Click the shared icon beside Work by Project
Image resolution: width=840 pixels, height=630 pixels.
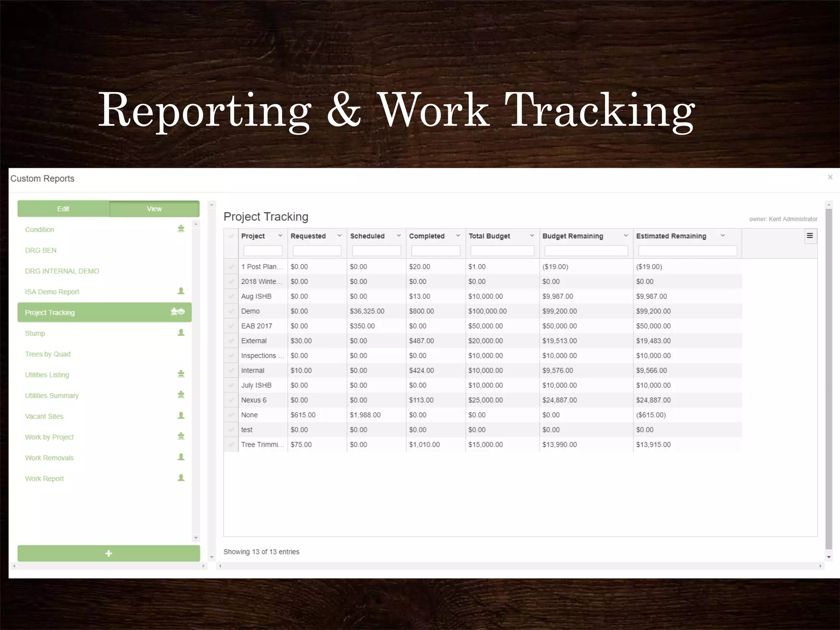coord(181,436)
